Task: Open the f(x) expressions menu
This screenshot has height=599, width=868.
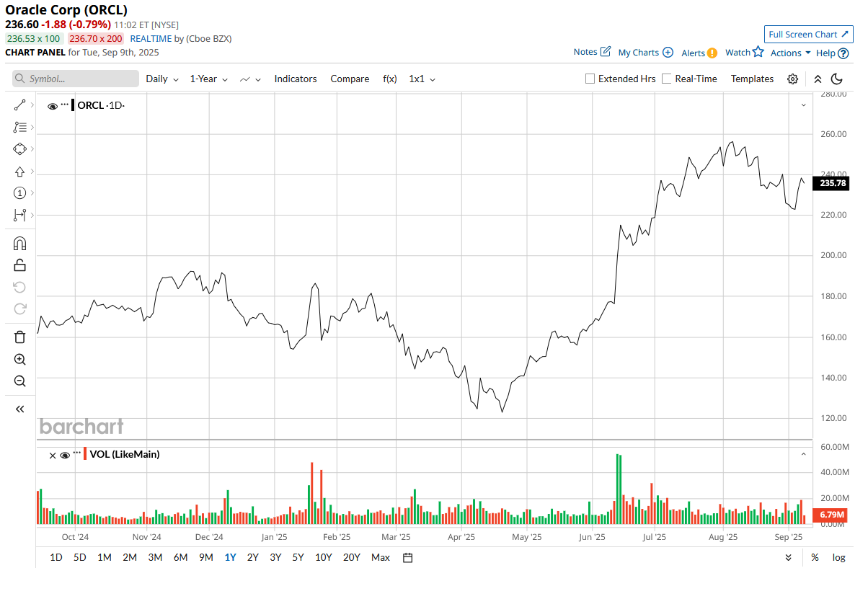Action: [x=390, y=79]
